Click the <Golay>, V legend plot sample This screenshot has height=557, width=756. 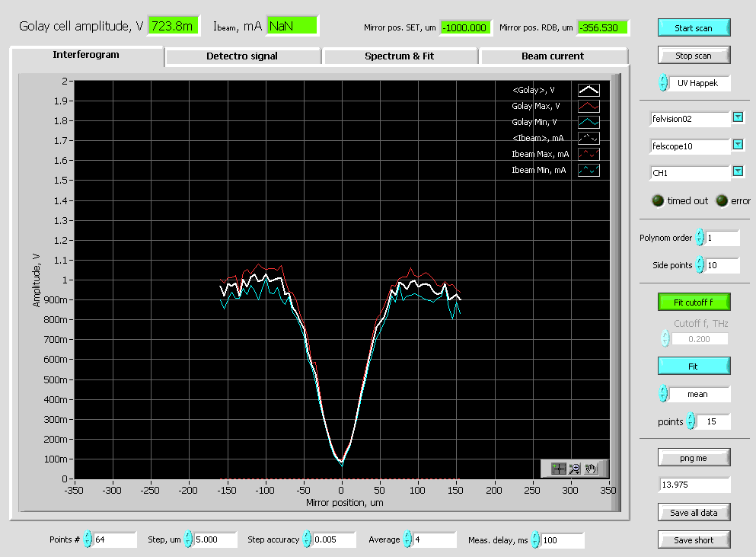[589, 90]
